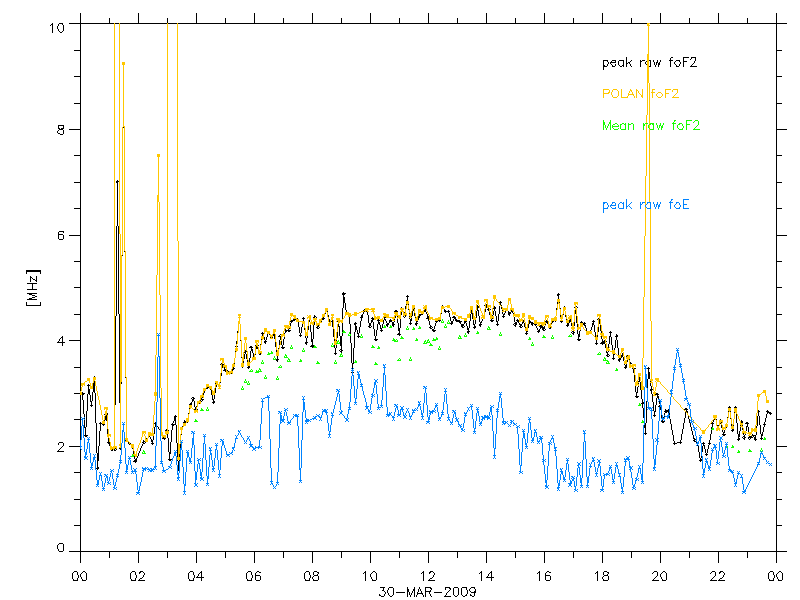Click the x-axis hour label 16

pyautogui.click(x=544, y=577)
